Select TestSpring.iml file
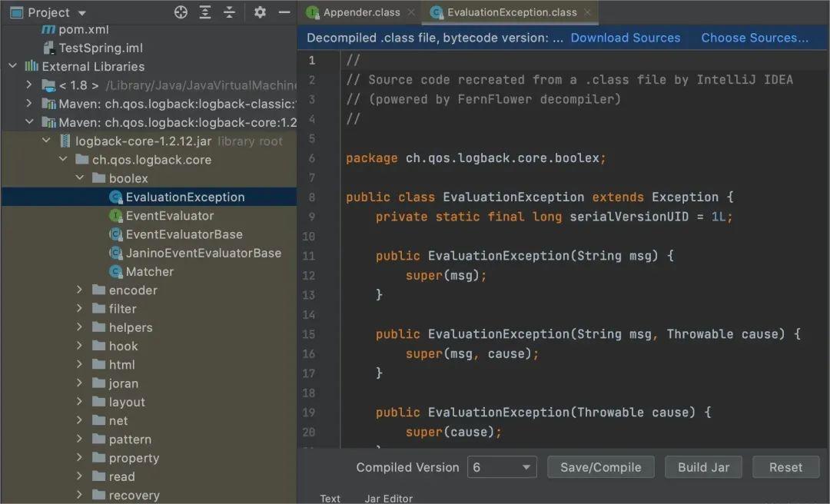The width and height of the screenshot is (830, 504). [101, 48]
